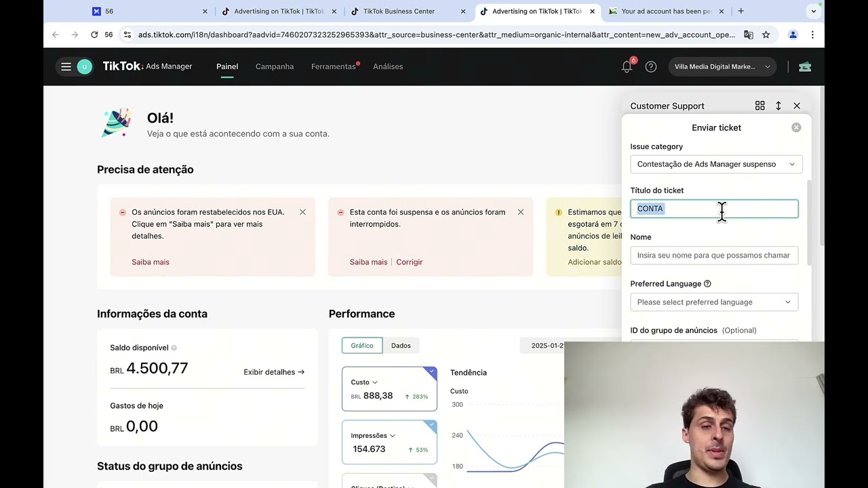Open the tab search dropdown arrow
Image resolution: width=868 pixels, height=488 pixels.
click(x=814, y=11)
